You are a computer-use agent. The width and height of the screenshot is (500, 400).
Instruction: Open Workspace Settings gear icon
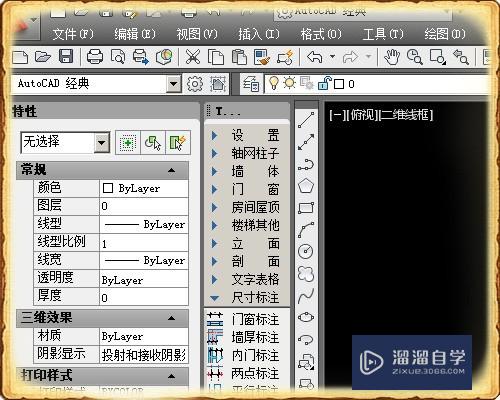195,84
